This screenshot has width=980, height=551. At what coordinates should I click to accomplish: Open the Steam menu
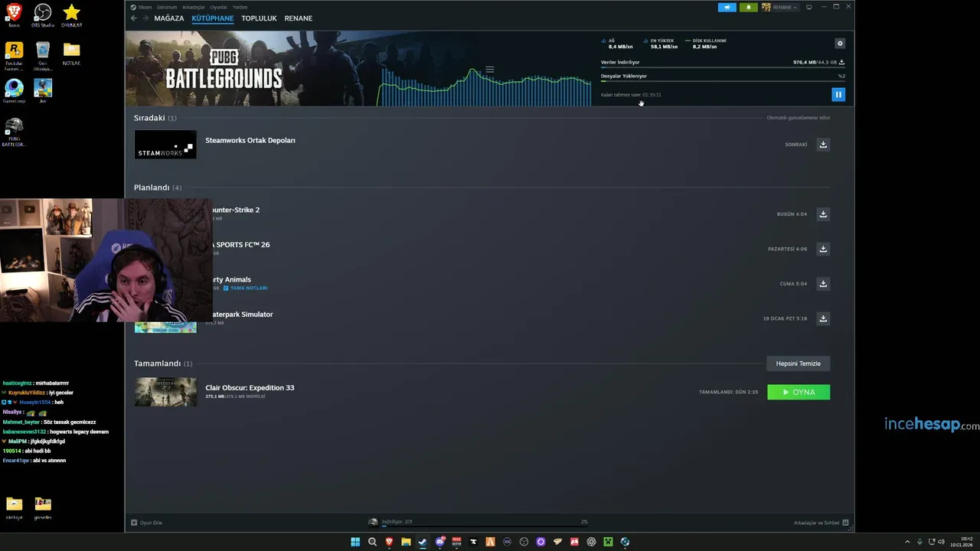tap(142, 7)
